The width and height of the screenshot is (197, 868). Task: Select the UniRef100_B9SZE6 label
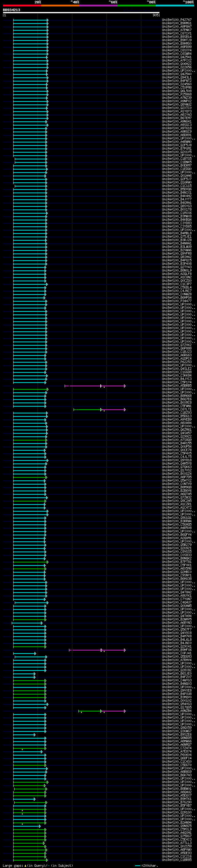177,735
